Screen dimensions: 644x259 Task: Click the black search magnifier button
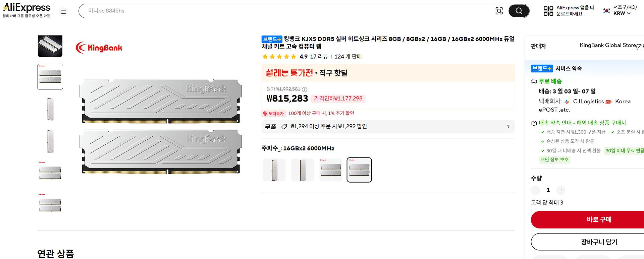coord(519,11)
